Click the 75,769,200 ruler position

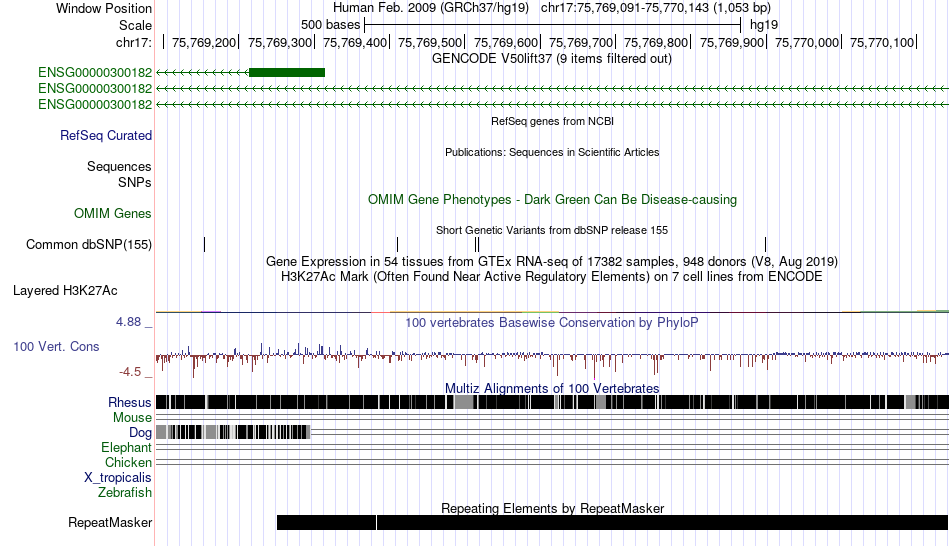point(204,42)
